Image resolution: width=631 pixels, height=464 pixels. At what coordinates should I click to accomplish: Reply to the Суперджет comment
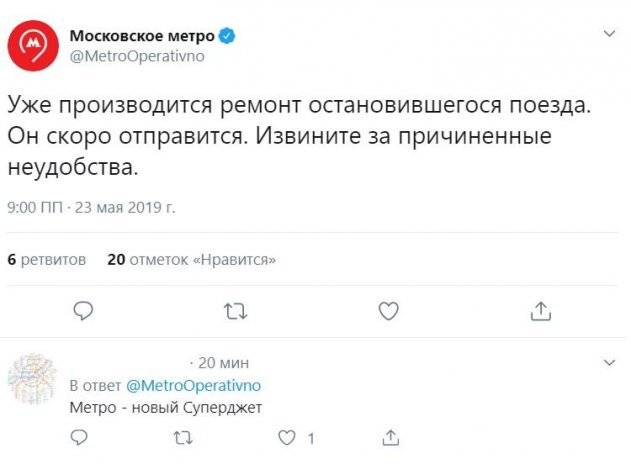click(x=80, y=437)
